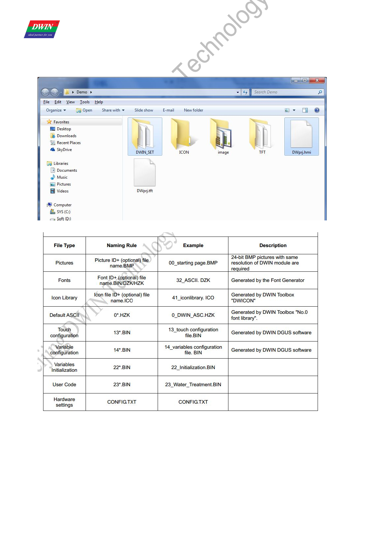The image size is (392, 554).
Task: Click the '41_iconlibrary. ICO' example cell
Action: click(x=193, y=298)
